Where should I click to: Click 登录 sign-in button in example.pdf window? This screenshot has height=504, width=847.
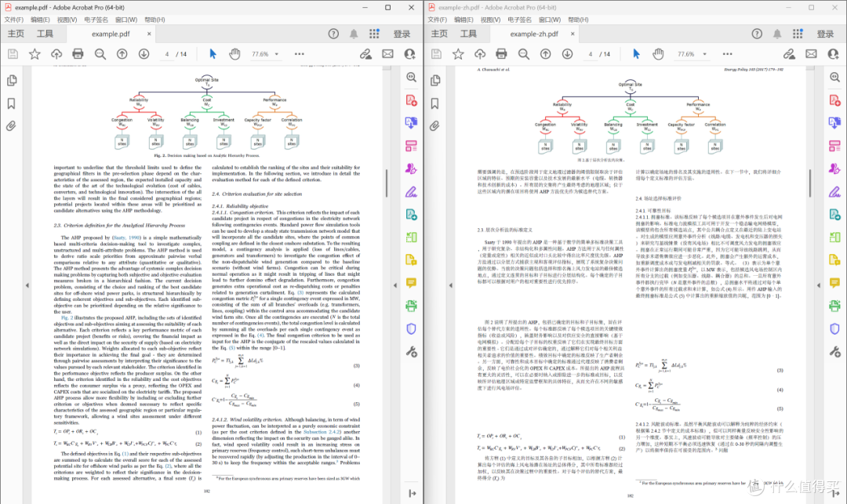click(x=402, y=34)
